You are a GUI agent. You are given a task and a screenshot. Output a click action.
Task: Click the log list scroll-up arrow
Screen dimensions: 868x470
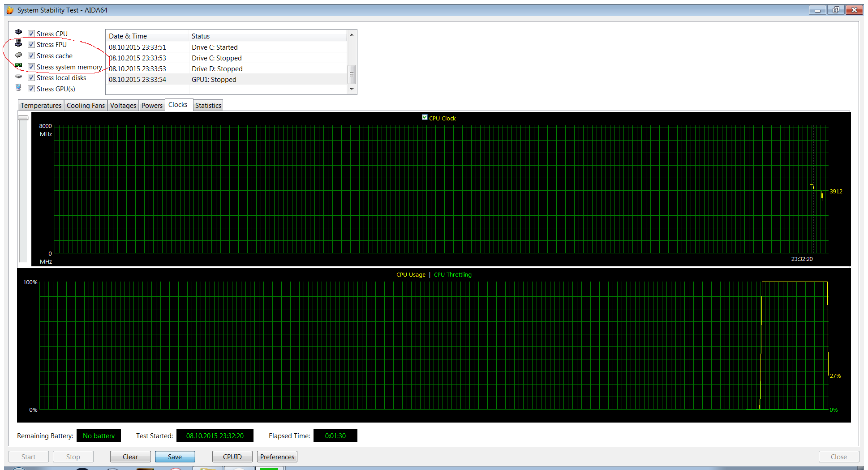pos(352,35)
